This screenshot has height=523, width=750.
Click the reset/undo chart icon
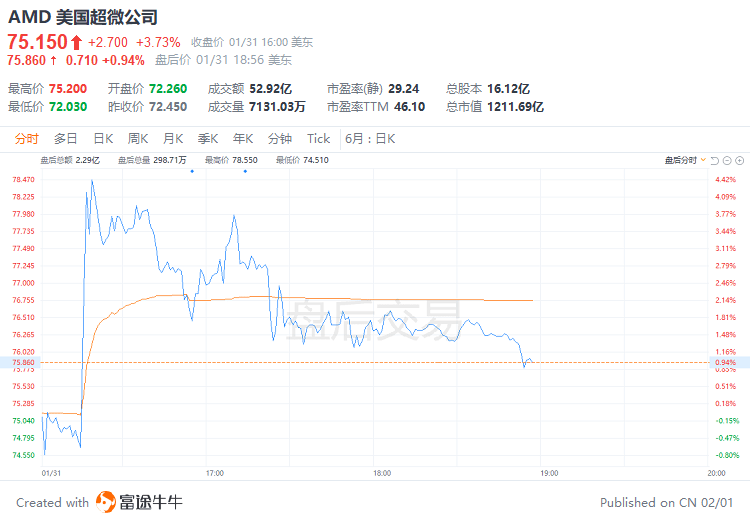tap(715, 161)
